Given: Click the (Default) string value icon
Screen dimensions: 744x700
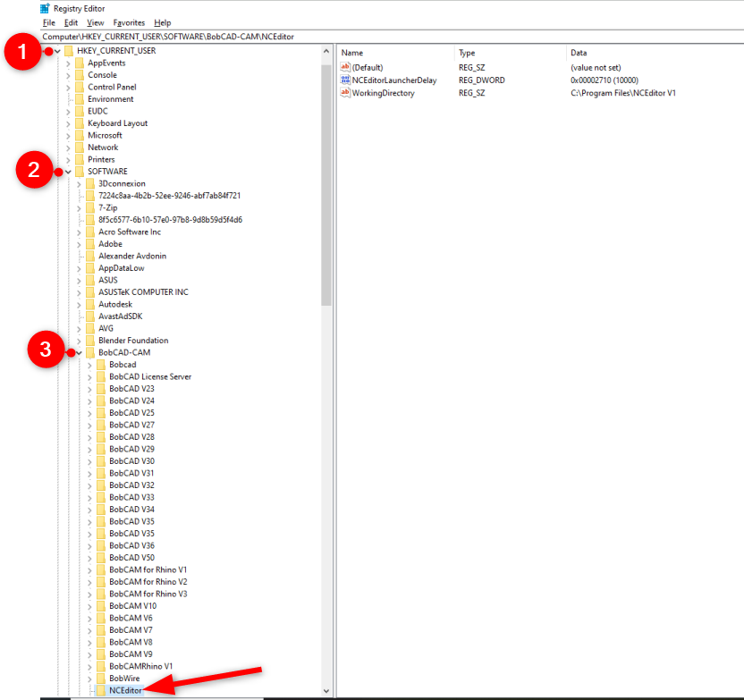Looking at the screenshot, I should [x=345, y=67].
